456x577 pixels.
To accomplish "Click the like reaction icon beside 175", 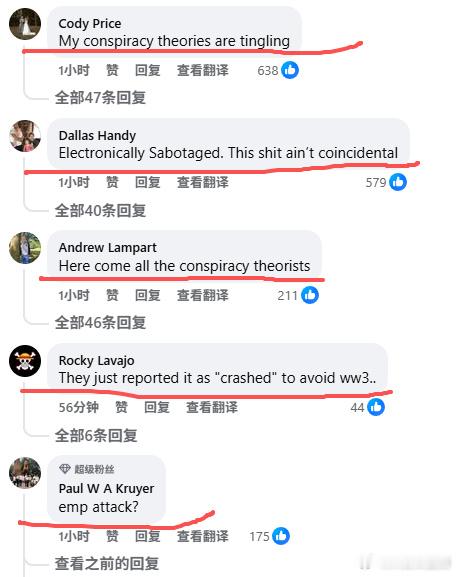I will click(281, 536).
